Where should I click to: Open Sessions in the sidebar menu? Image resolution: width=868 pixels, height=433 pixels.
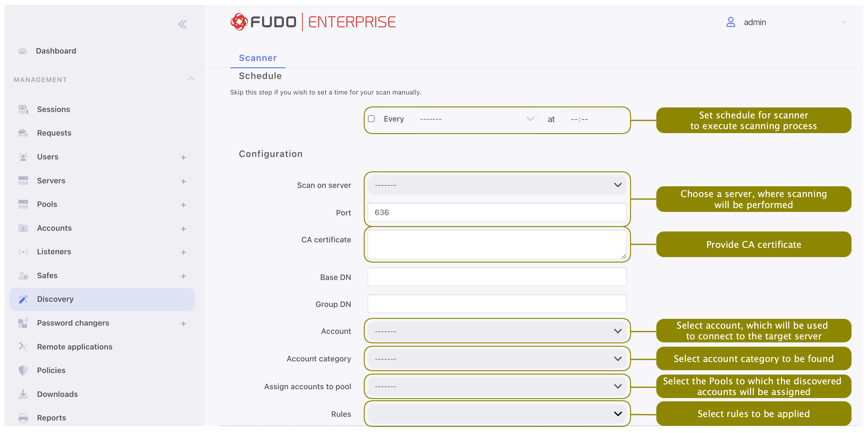pos(53,110)
